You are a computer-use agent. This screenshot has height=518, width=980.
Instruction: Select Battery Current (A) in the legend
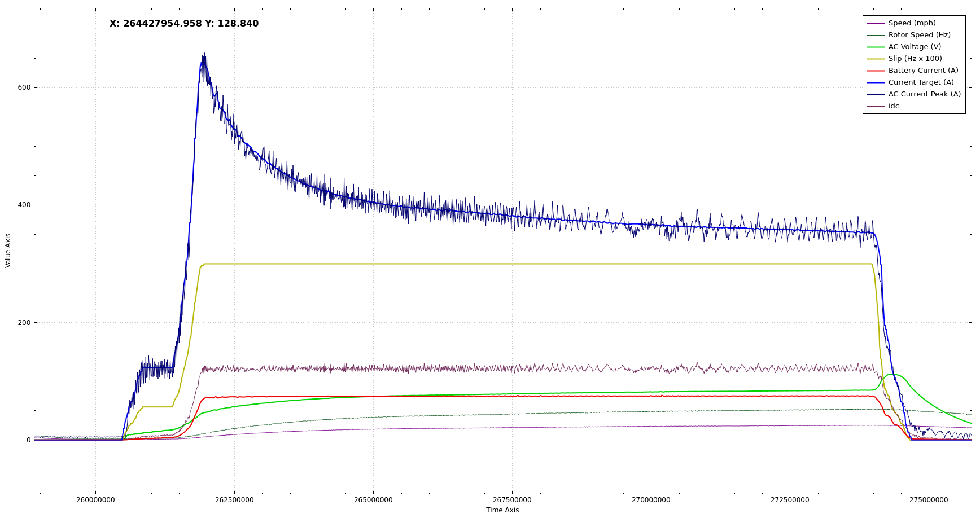point(923,71)
